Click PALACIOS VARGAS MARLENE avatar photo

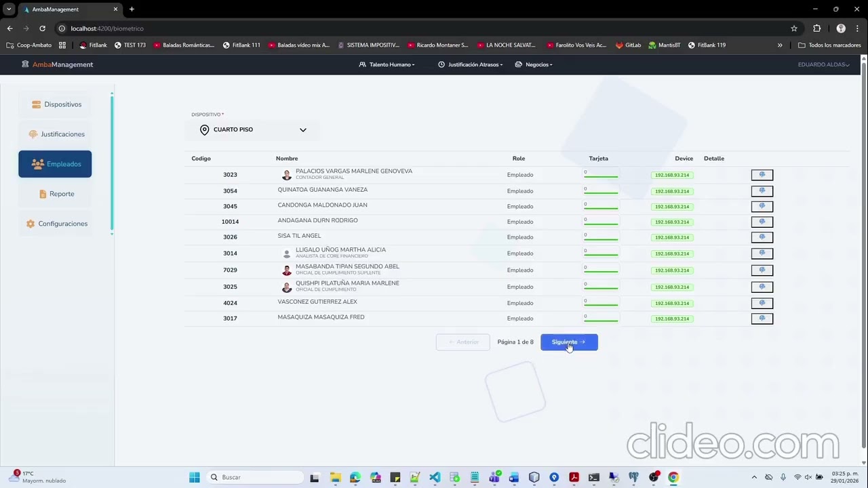click(x=287, y=175)
